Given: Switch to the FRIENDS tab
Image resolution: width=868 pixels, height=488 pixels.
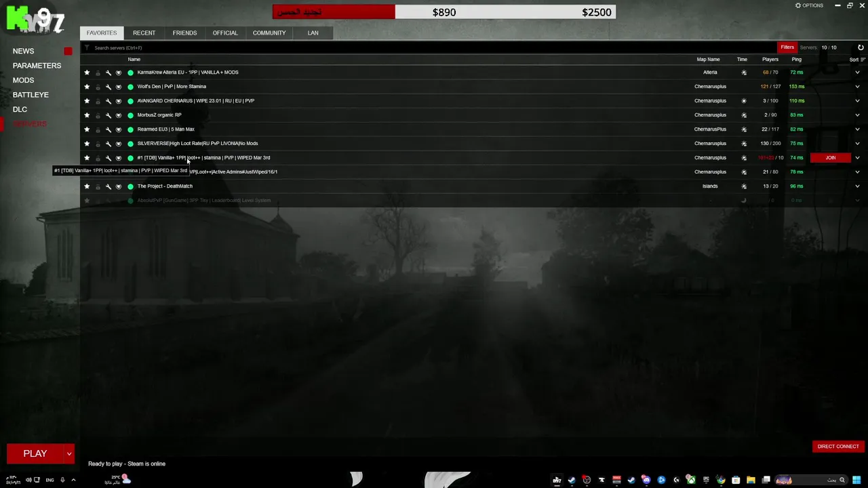Looking at the screenshot, I should point(184,33).
